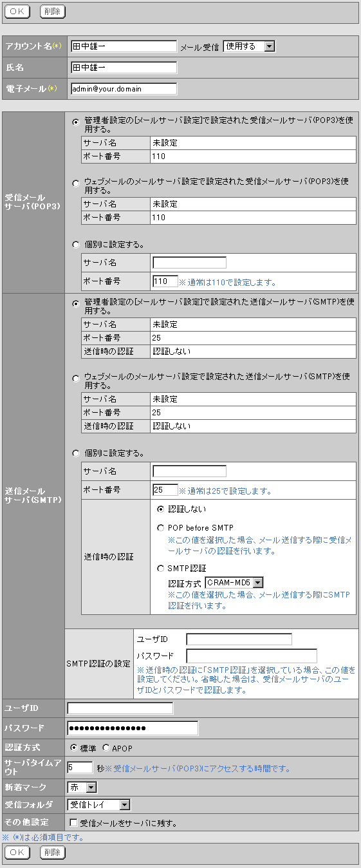361x868 pixels.
Task: Open the 認証方式 CRAM-MD5 dropdown
Action: (234, 583)
